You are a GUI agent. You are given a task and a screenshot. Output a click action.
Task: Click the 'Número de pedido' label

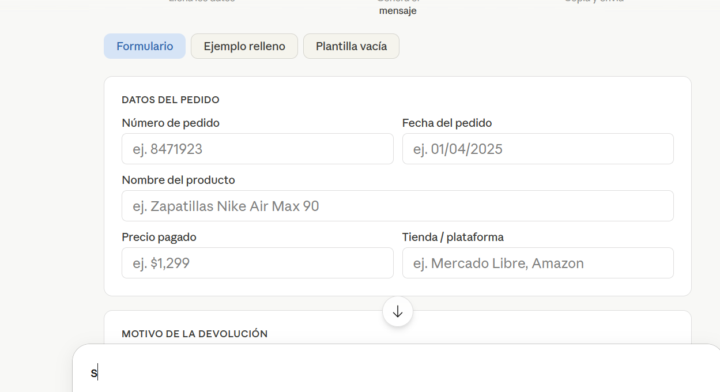(170, 123)
